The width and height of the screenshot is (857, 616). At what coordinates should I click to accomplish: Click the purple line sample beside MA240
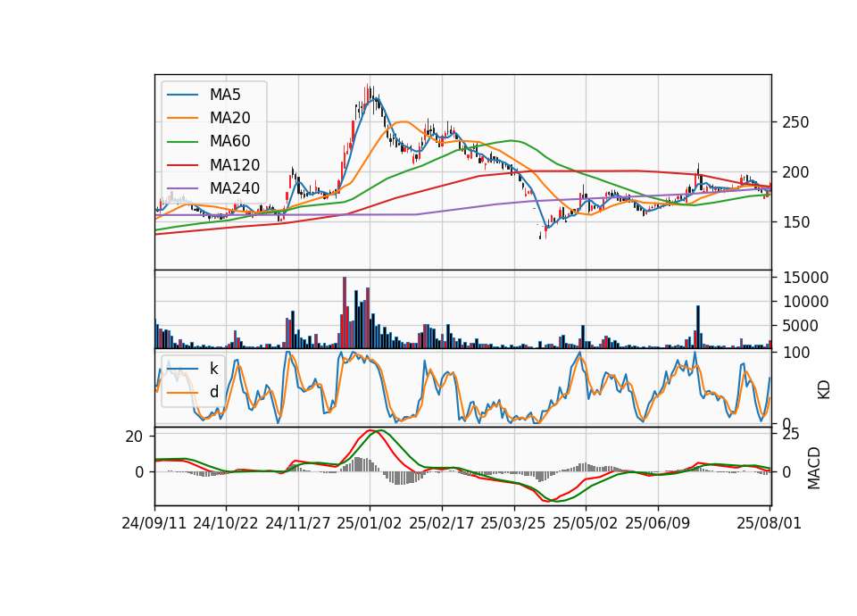click(x=182, y=188)
